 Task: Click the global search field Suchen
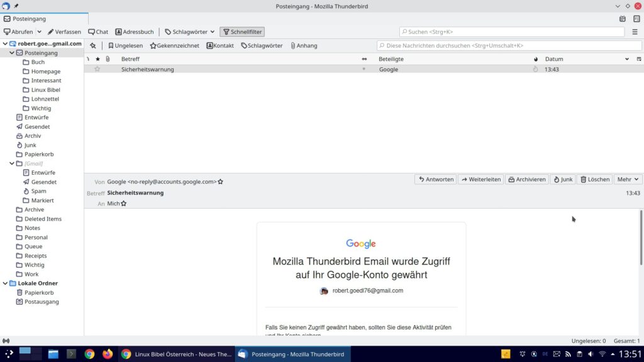(512, 31)
